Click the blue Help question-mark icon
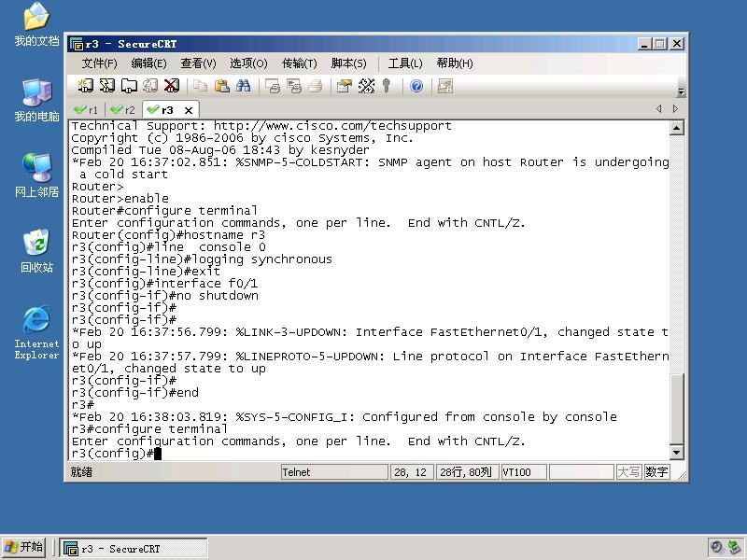747x560 pixels. tap(416, 86)
